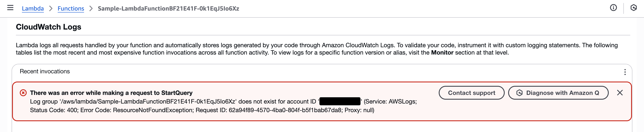
Task: Click the red error status icon
Action: tap(23, 93)
